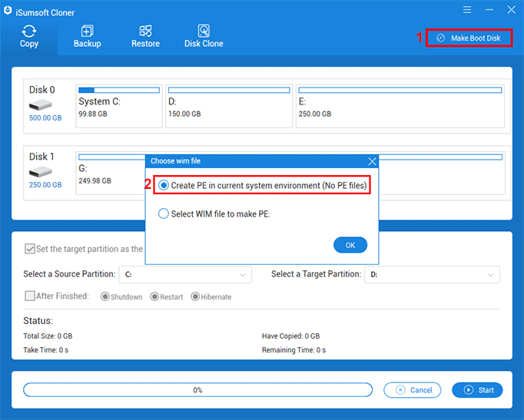524x420 pixels.
Task: Click the 500.00 GB Disk 0 size
Action: coord(45,117)
